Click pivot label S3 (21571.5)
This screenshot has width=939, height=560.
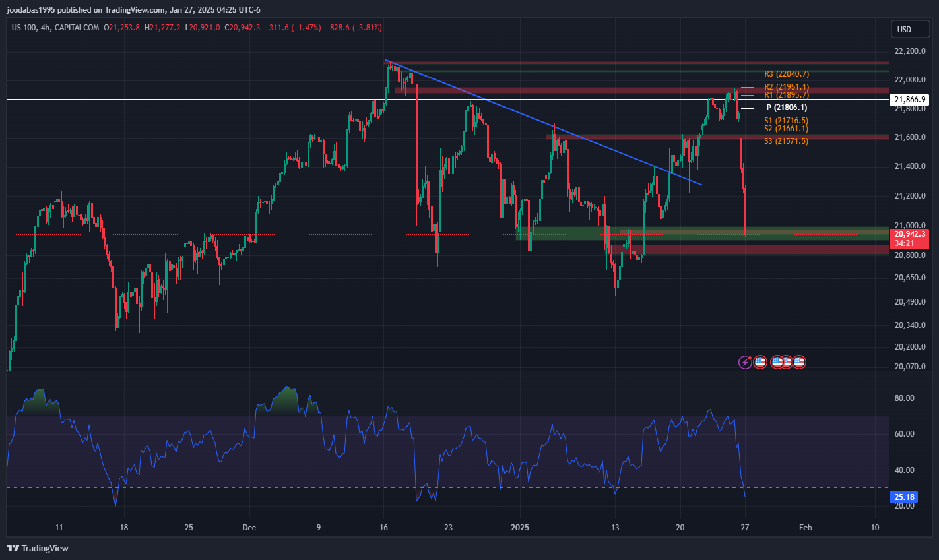(786, 141)
